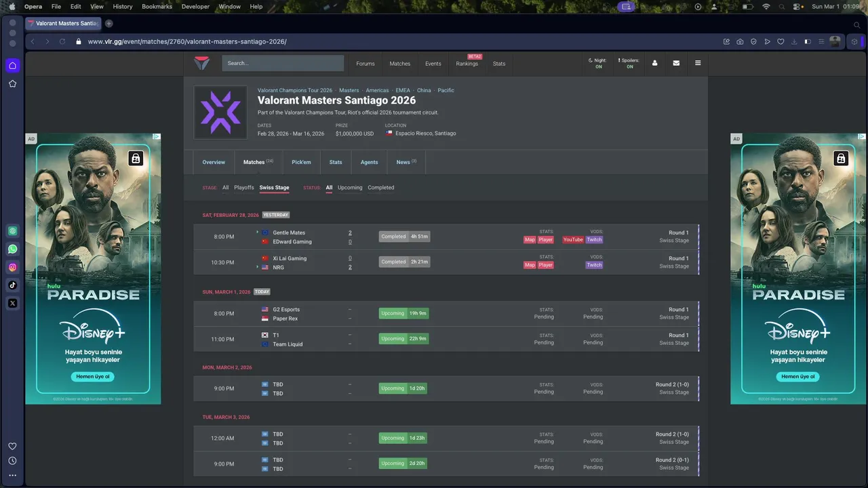Open ChatGPT in the Opera sidebar
This screenshot has width=868, height=488.
point(12,230)
